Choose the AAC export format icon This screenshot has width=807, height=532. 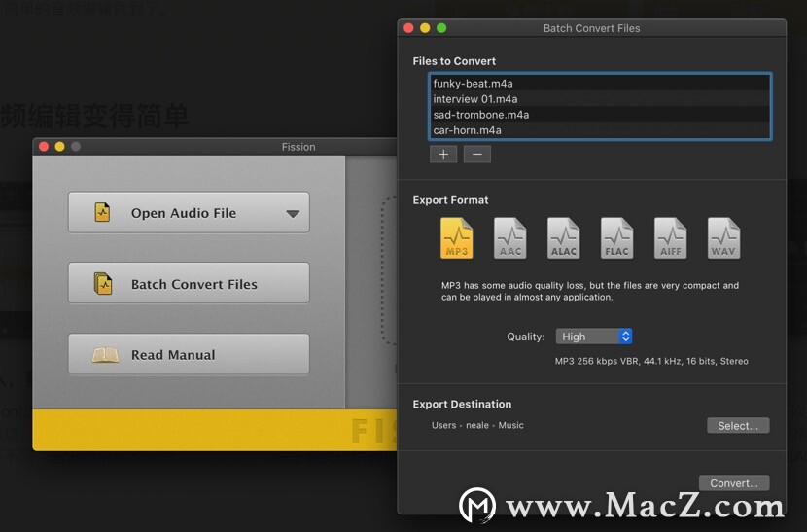(510, 237)
